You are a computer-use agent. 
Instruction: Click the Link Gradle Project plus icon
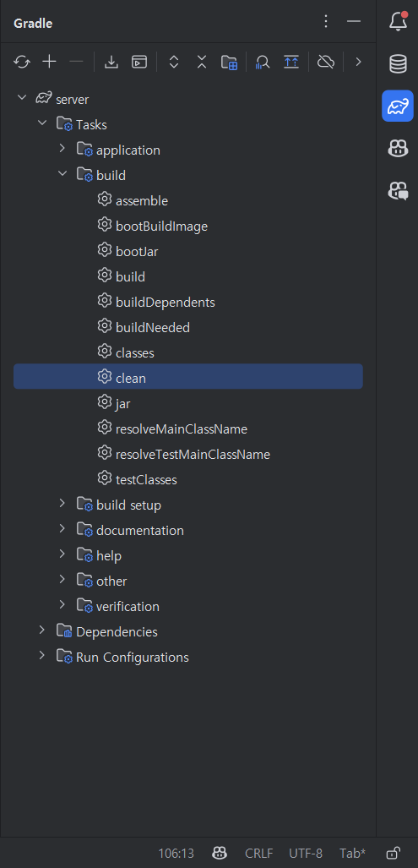(50, 62)
